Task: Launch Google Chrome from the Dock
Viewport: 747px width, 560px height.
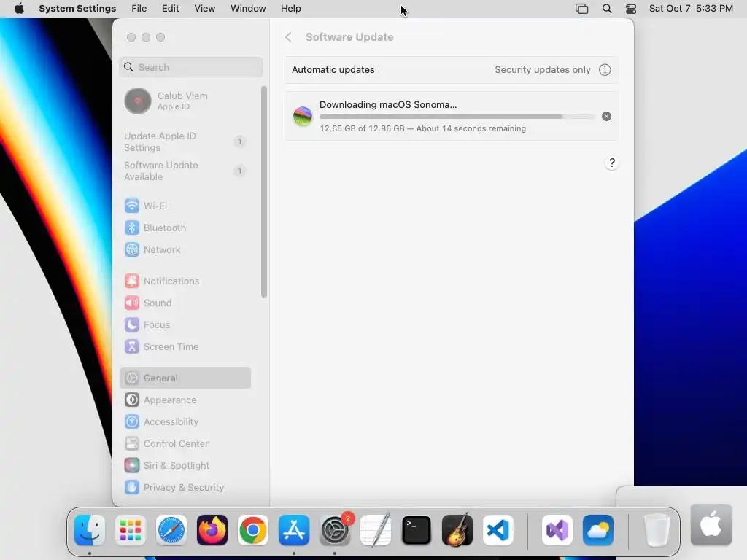Action: point(253,530)
